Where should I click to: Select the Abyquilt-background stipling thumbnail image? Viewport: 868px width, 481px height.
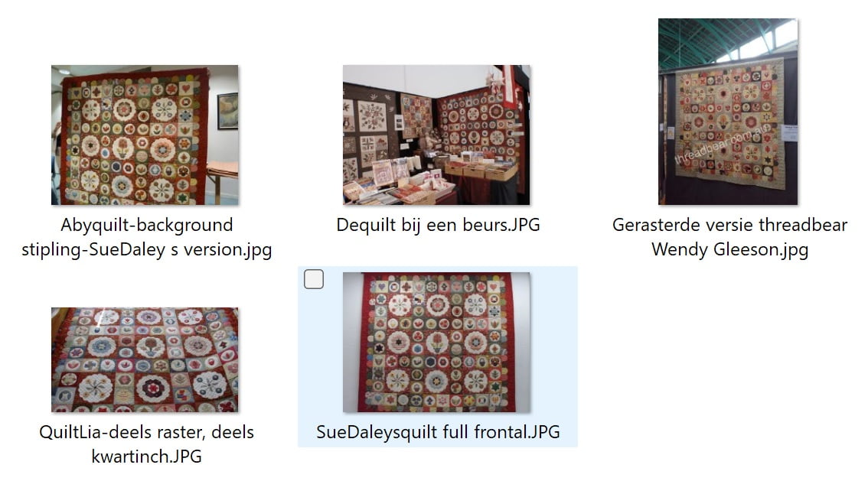click(x=145, y=135)
